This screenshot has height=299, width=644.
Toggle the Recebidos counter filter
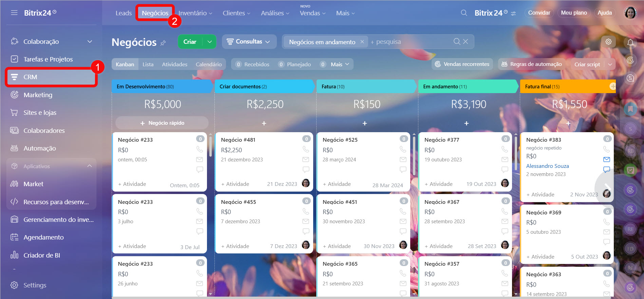point(252,64)
